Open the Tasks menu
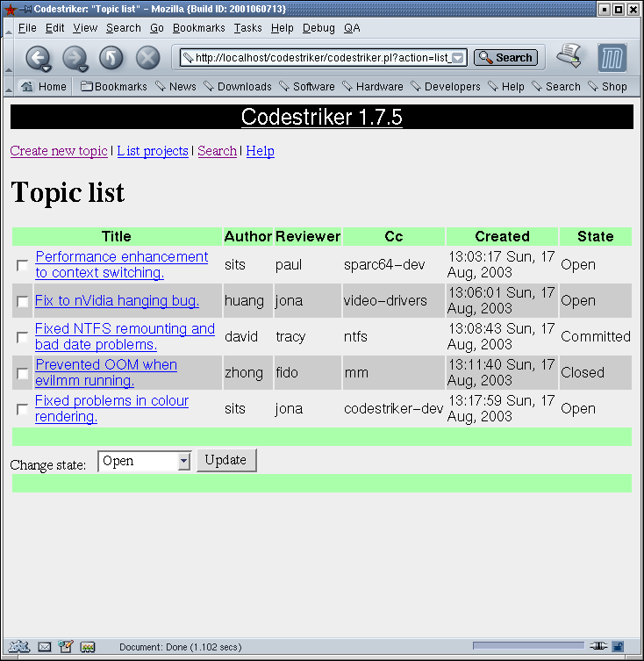 point(247,28)
